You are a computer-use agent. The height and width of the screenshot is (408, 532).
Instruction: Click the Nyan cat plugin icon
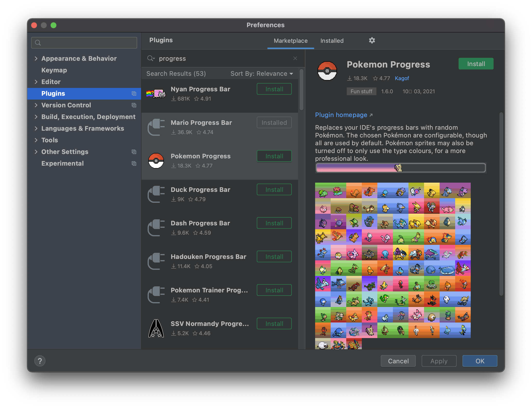156,94
